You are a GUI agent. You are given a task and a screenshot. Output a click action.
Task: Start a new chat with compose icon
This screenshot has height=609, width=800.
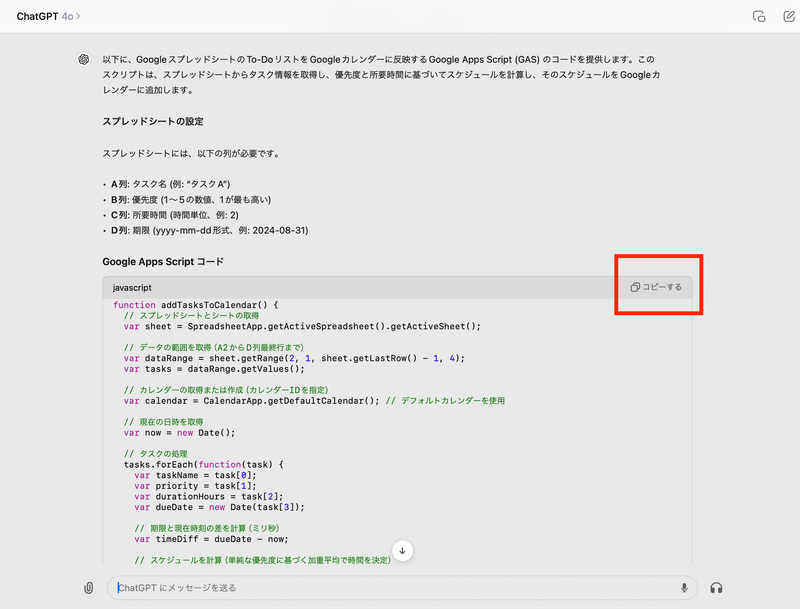788,16
